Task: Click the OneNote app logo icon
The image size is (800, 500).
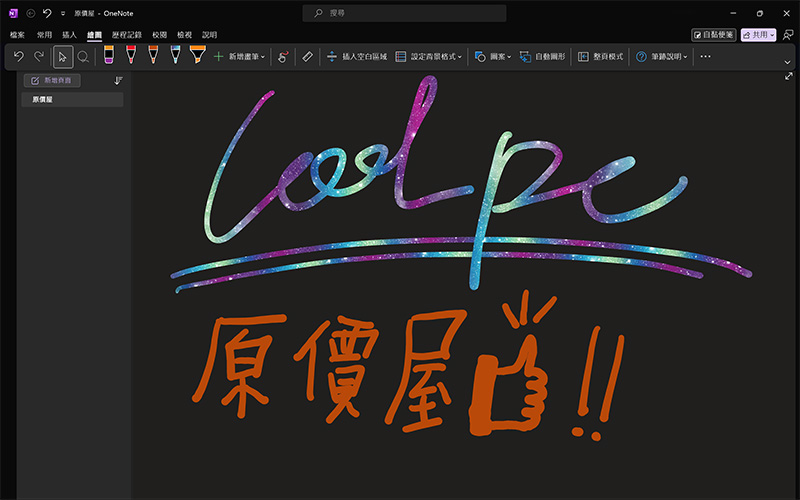Action: [x=13, y=13]
